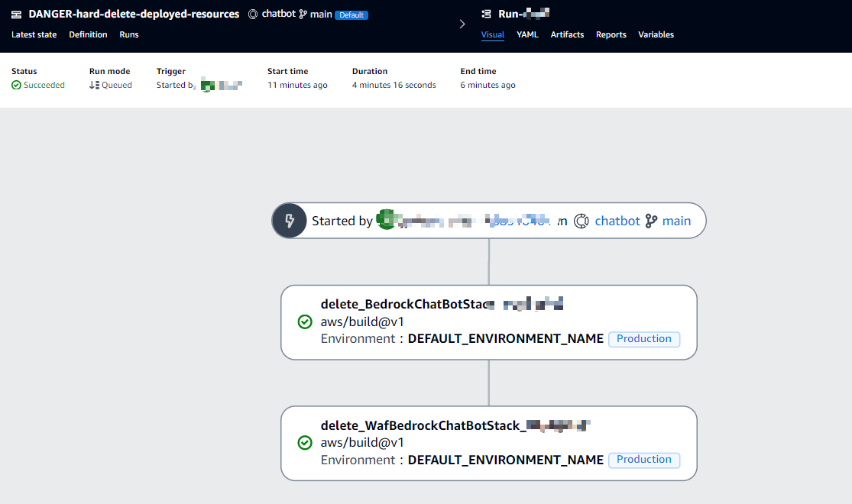Image resolution: width=852 pixels, height=504 pixels.
Task: Select the Variables tab
Action: tap(656, 34)
